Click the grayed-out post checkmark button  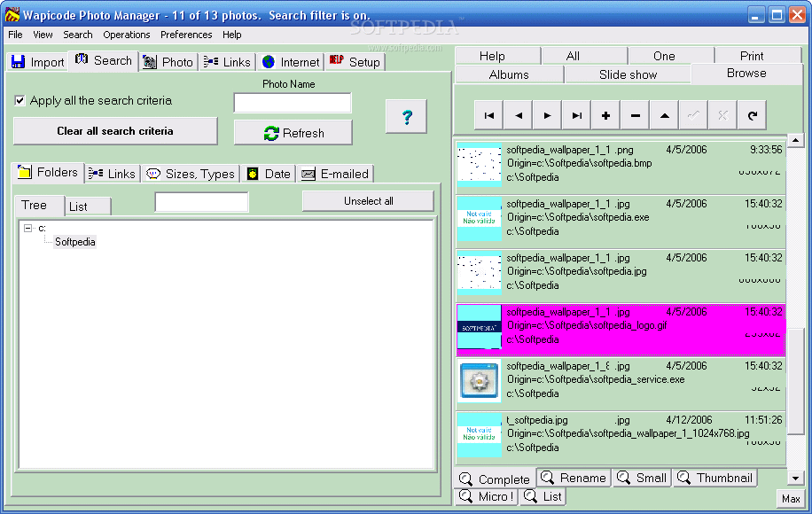[694, 115]
